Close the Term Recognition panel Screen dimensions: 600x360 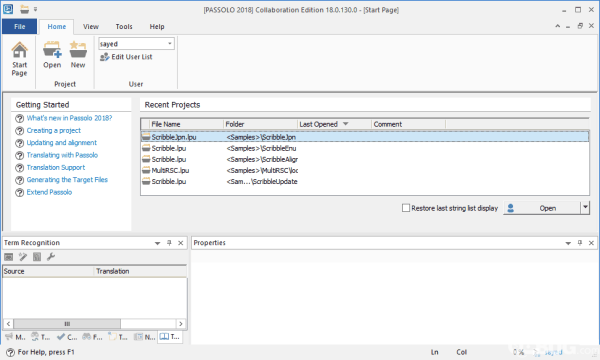pos(181,243)
